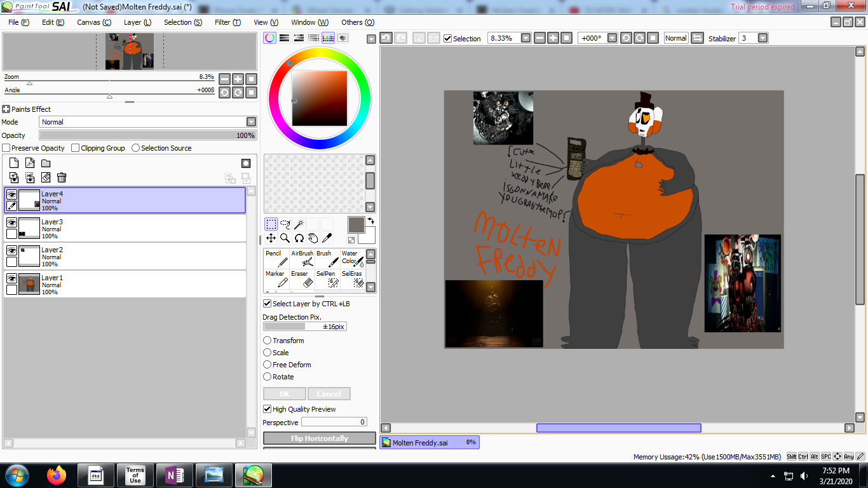The height and width of the screenshot is (488, 868).
Task: Choose the SelEras selection eraser
Action: coord(353,278)
